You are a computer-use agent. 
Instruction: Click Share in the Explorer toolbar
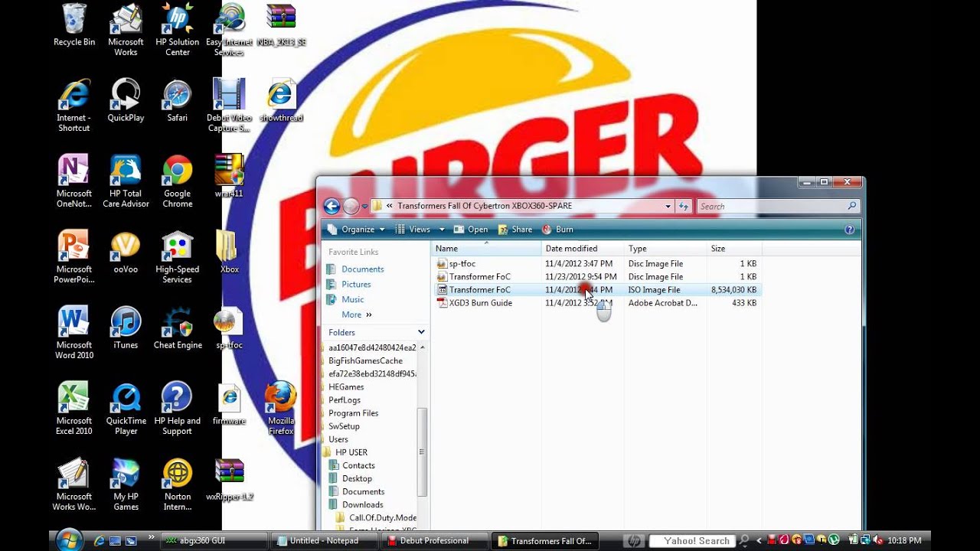point(515,230)
